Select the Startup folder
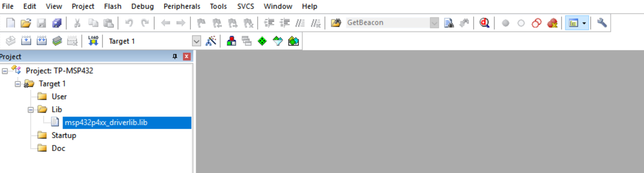 64,135
